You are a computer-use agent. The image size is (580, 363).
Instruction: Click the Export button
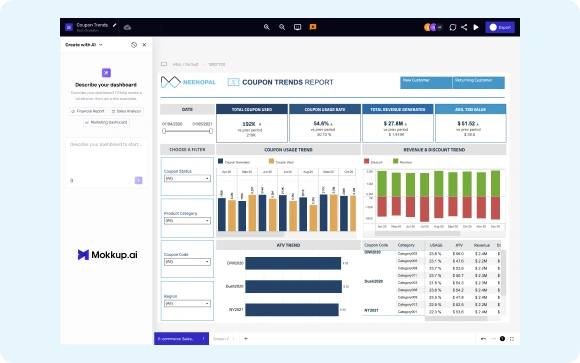coord(500,27)
